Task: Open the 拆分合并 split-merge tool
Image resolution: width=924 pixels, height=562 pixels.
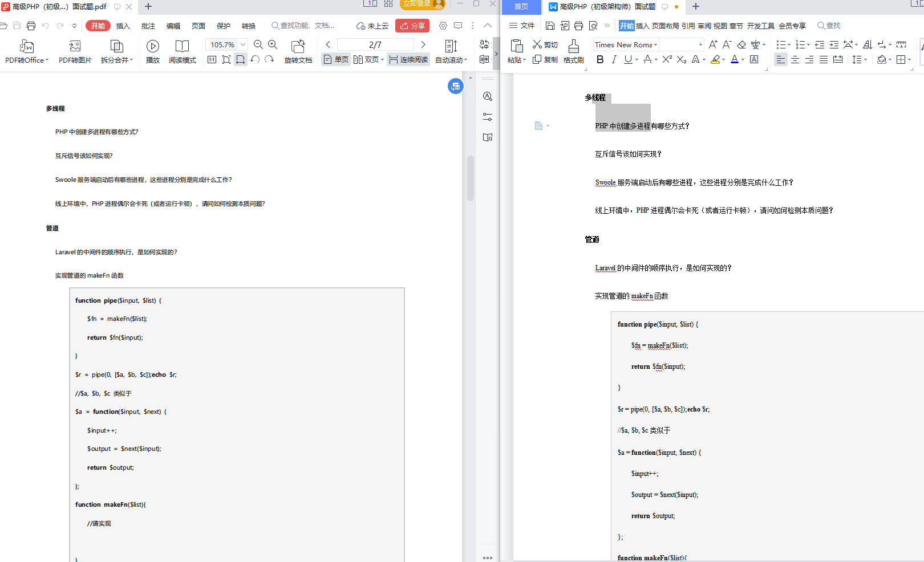Action: coord(116,51)
